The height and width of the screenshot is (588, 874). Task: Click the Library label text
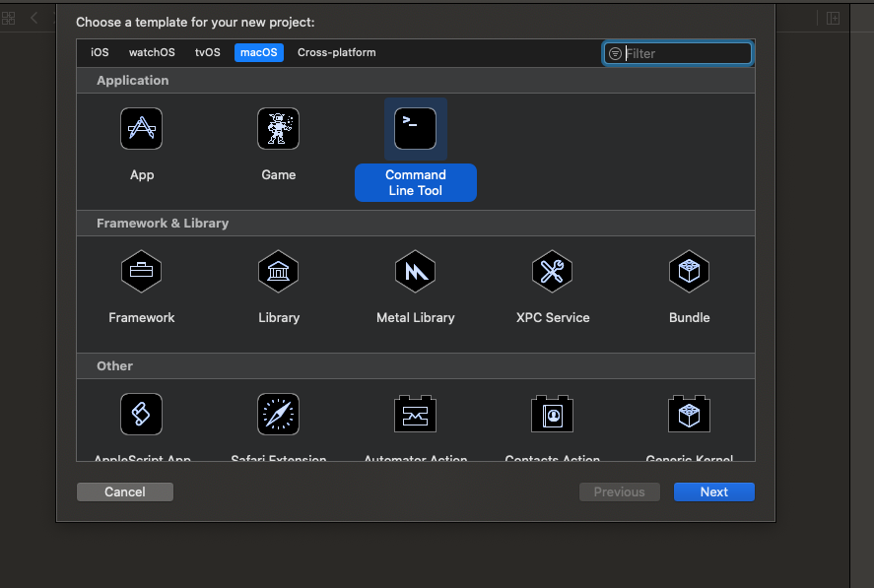point(279,318)
